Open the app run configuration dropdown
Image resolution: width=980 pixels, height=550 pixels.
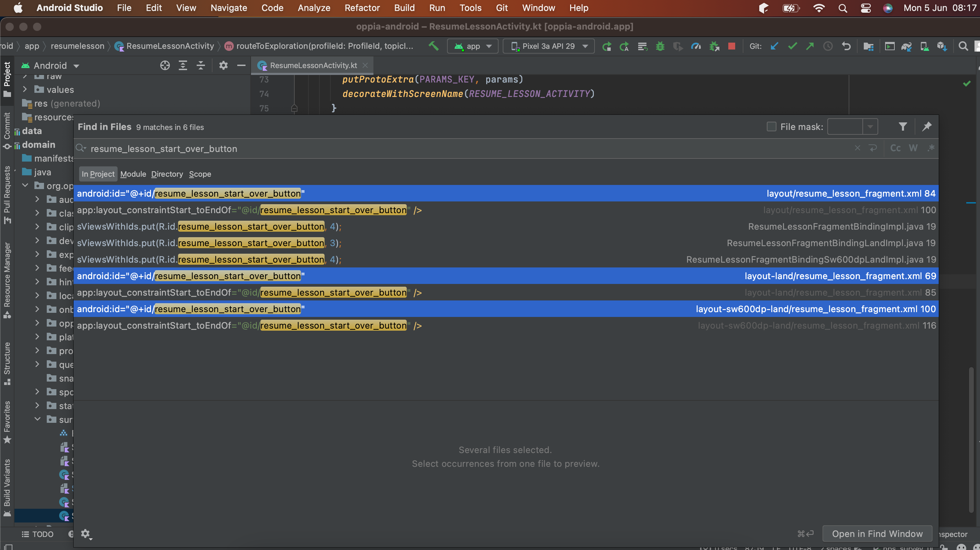[472, 46]
